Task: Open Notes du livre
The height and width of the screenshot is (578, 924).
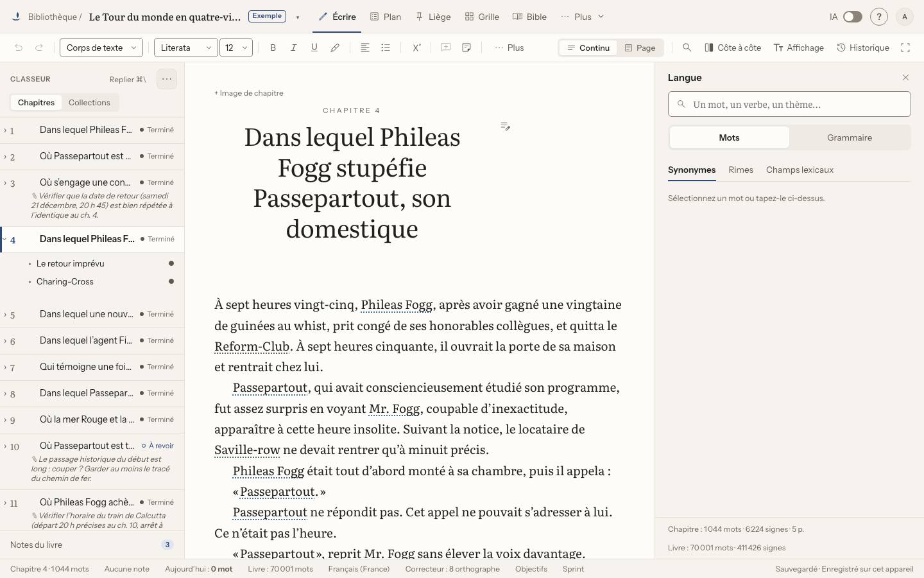Action: coord(92,545)
